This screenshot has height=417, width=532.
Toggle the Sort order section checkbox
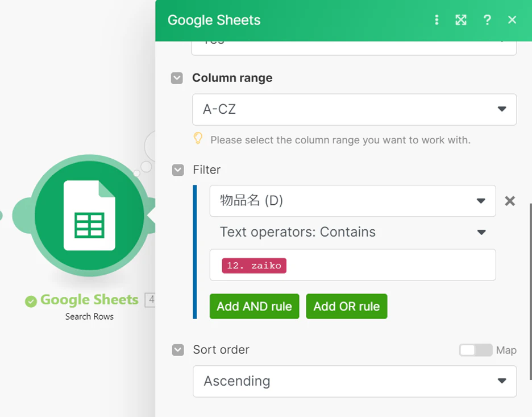[x=178, y=350]
